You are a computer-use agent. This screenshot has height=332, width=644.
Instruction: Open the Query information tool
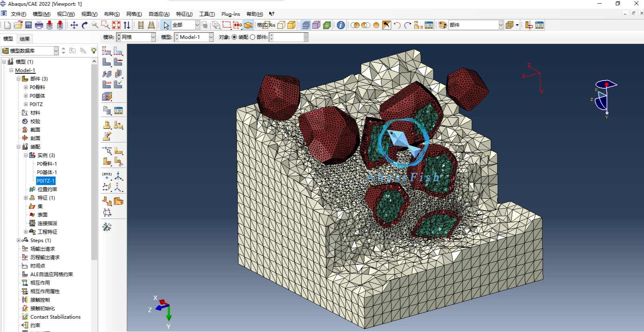pos(341,25)
